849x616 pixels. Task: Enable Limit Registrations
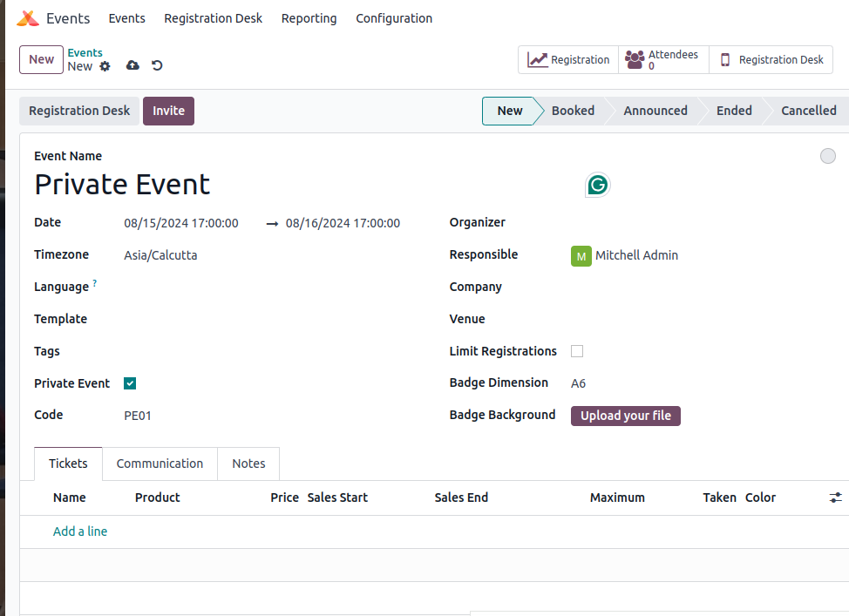coord(576,350)
